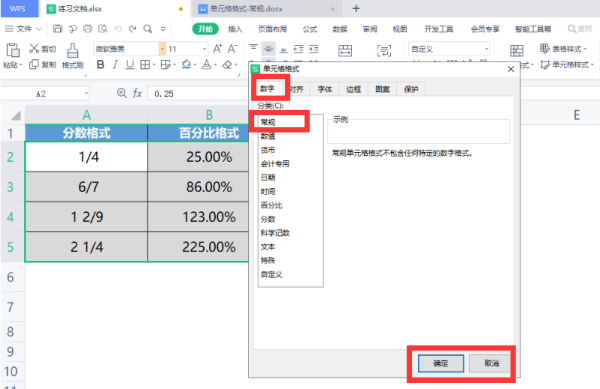The width and height of the screenshot is (600, 389).
Task: Click the merge and center icon
Action: [345, 50]
